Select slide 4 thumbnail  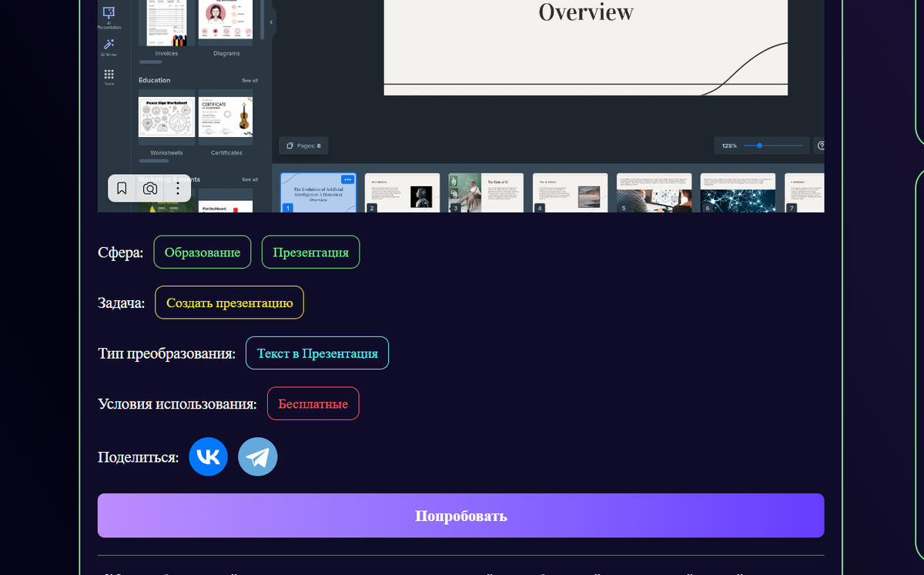[x=570, y=193]
